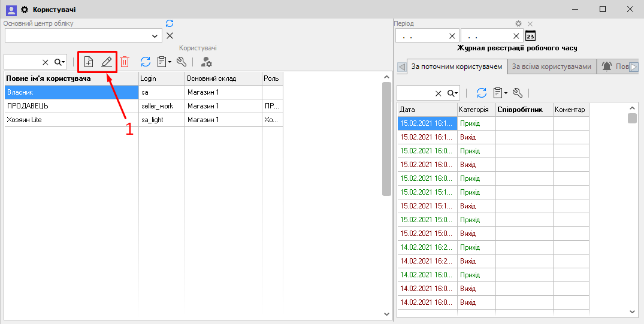The width and height of the screenshot is (644, 324).
Task: Select the За поточним користувачем tab
Action: coord(456,66)
